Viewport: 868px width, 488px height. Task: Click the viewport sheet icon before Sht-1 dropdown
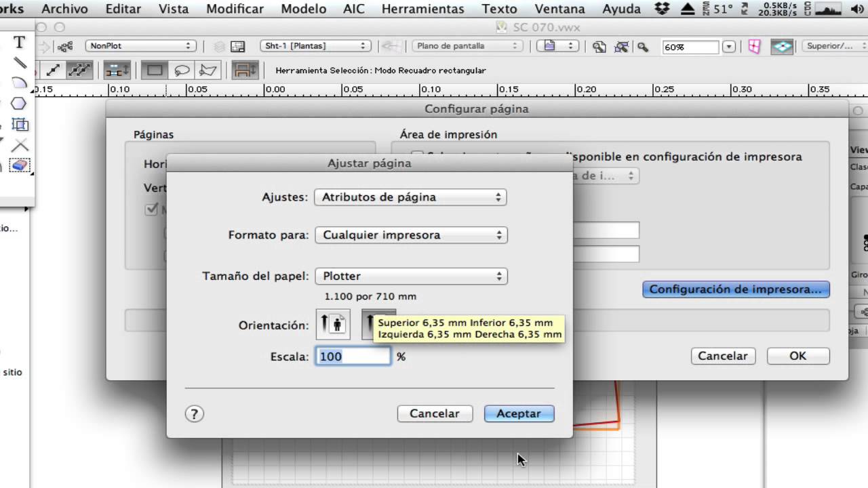(238, 47)
